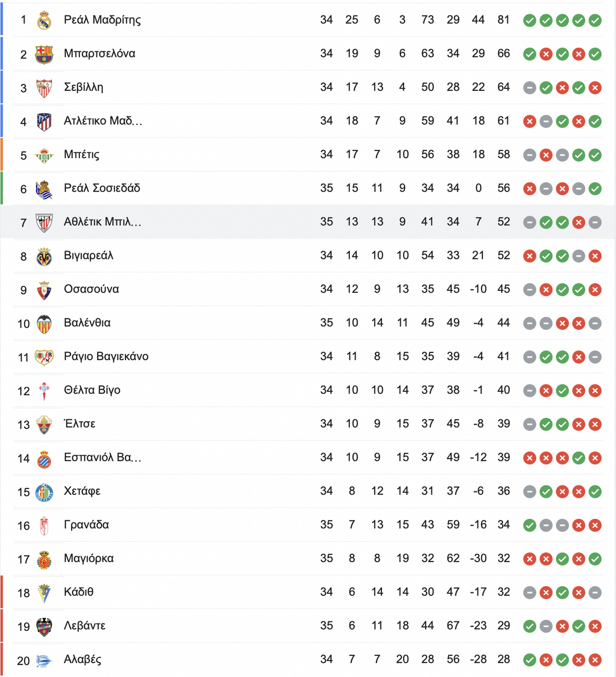
Task: Click the Cádiz yellow crest icon
Action: click(x=44, y=593)
